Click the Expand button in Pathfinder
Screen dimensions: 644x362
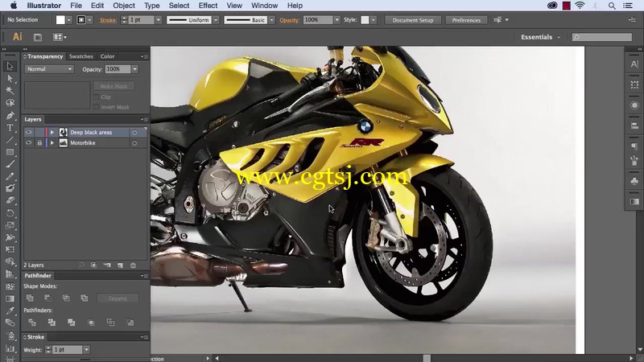coord(118,298)
